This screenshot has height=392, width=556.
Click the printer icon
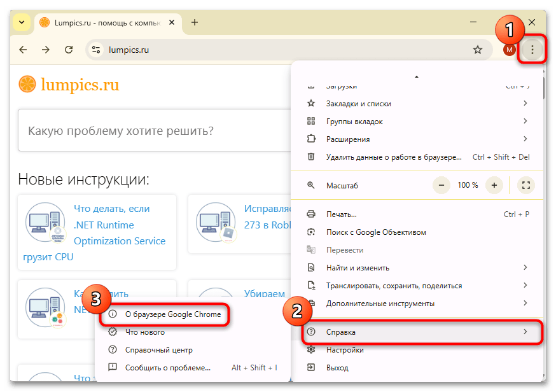pyautogui.click(x=311, y=214)
